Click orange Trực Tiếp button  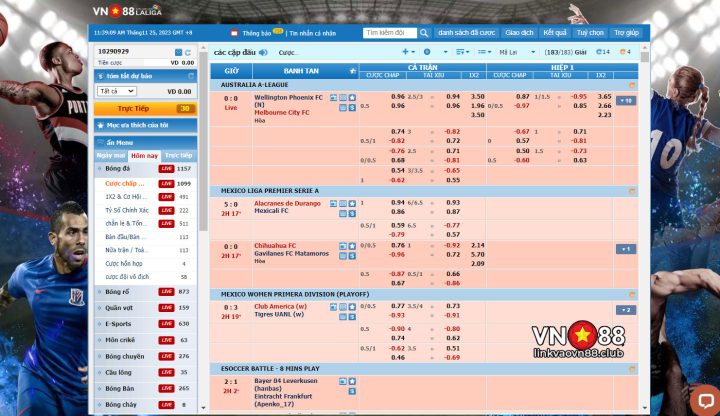click(146, 109)
